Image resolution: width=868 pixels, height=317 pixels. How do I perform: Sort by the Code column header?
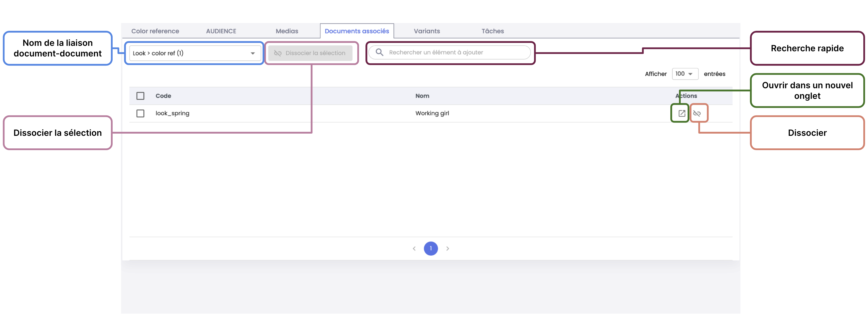(163, 96)
